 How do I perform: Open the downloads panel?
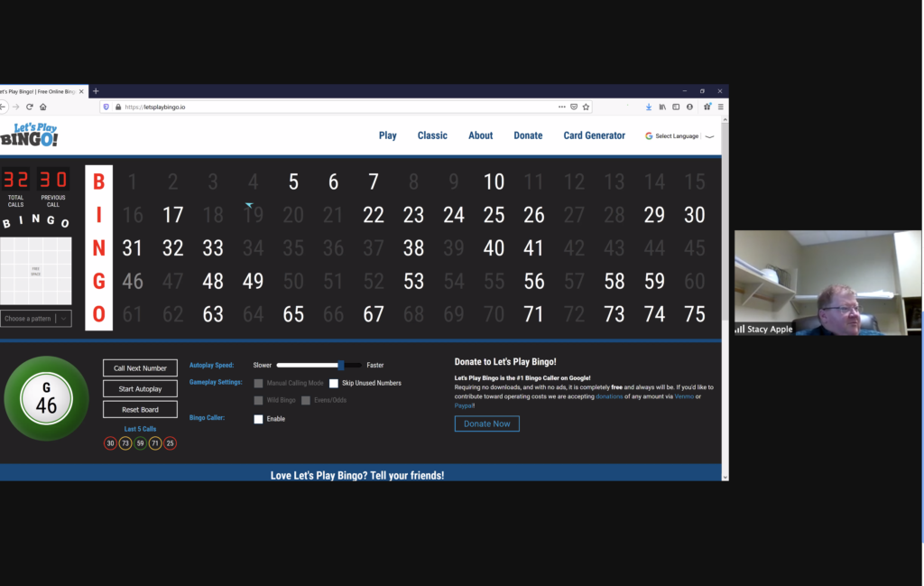point(648,107)
